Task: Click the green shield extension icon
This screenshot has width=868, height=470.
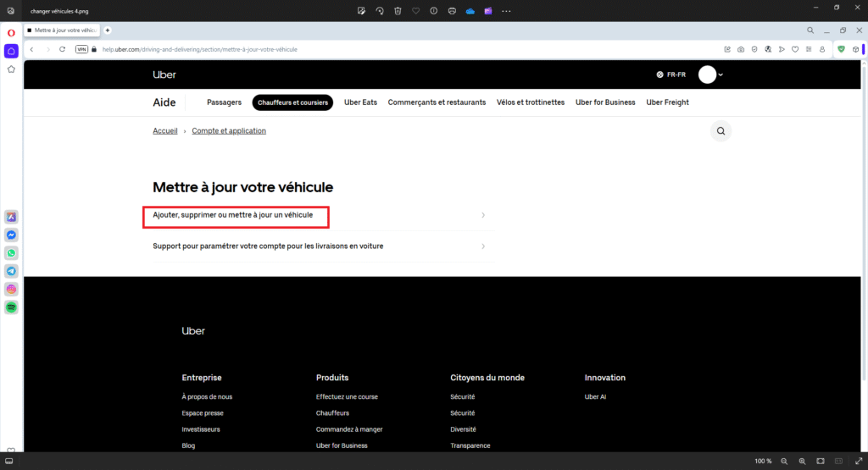Action: 842,49
